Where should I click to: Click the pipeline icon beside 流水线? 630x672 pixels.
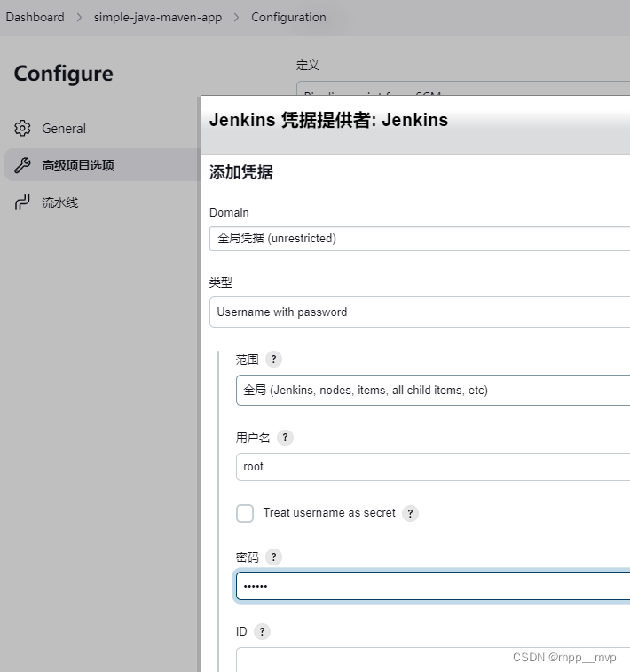click(x=22, y=202)
